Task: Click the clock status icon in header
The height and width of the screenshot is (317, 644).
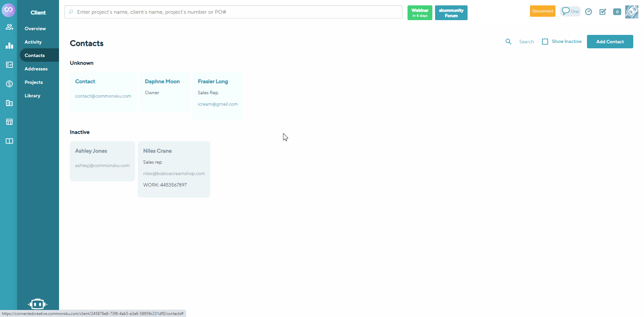Action: [589, 12]
